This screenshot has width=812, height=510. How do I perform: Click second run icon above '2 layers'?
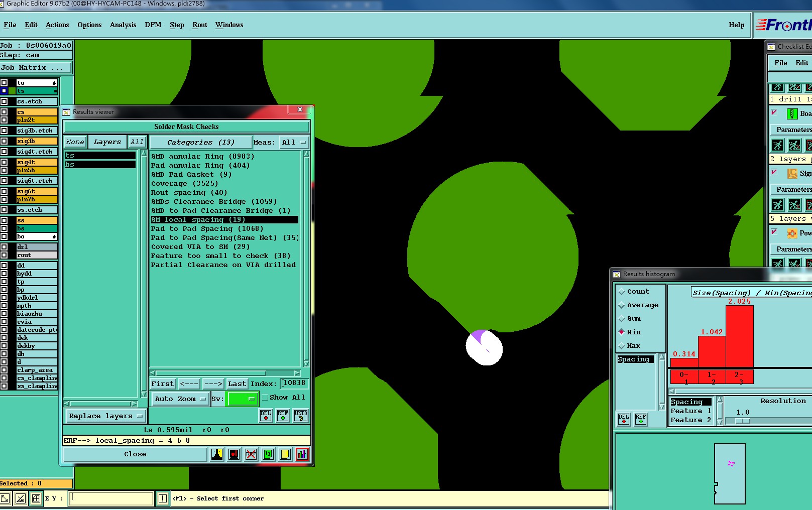point(794,146)
